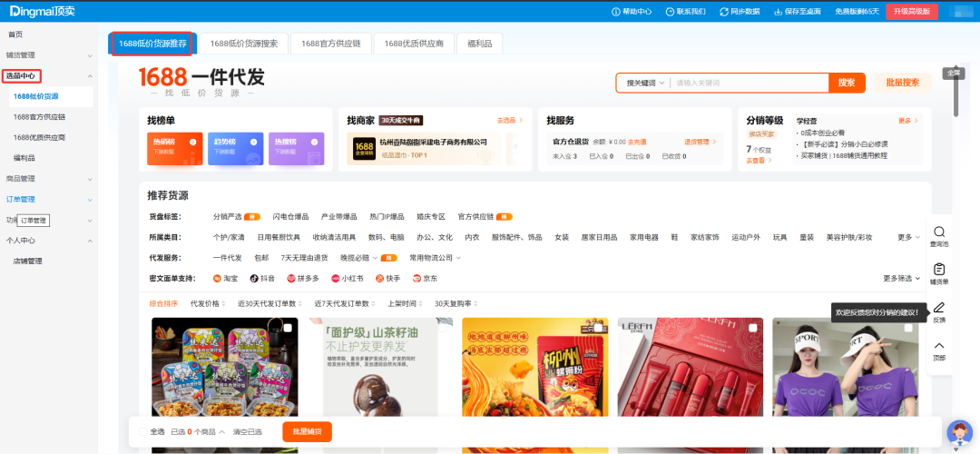The width and height of the screenshot is (980, 454).
Task: Open 店铺管理 in the sidebar
Action: point(28,261)
